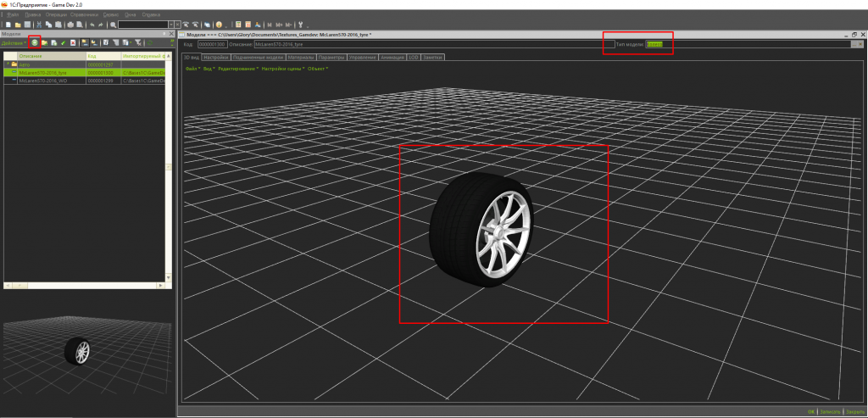The height and width of the screenshot is (418, 868).
Task: Open the Действия dropdown menu
Action: tap(14, 42)
